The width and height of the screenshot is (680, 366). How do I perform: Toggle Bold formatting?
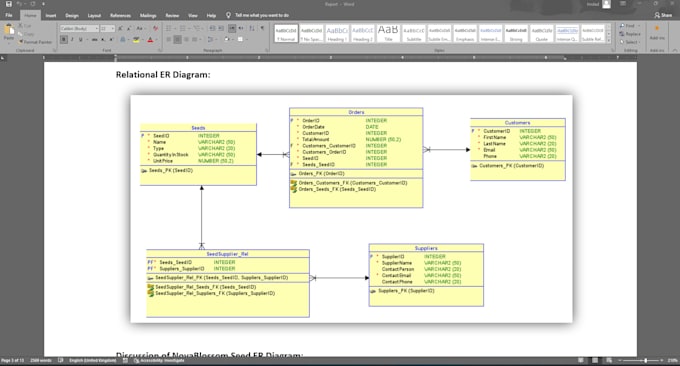(64, 39)
